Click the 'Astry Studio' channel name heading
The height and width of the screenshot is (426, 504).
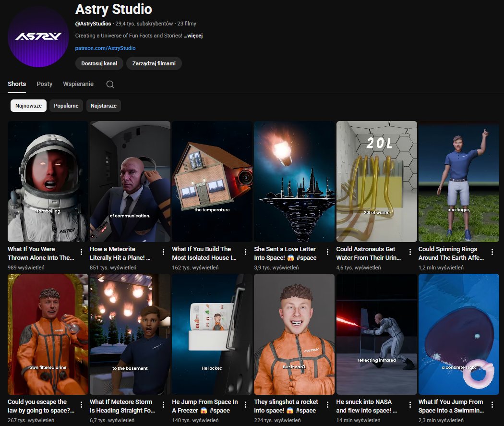(113, 9)
